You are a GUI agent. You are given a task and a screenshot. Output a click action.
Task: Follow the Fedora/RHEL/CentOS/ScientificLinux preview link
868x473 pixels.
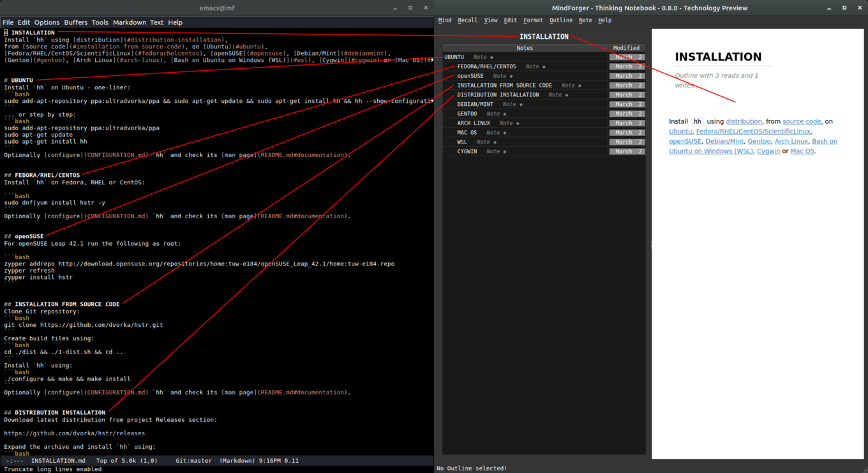(753, 131)
